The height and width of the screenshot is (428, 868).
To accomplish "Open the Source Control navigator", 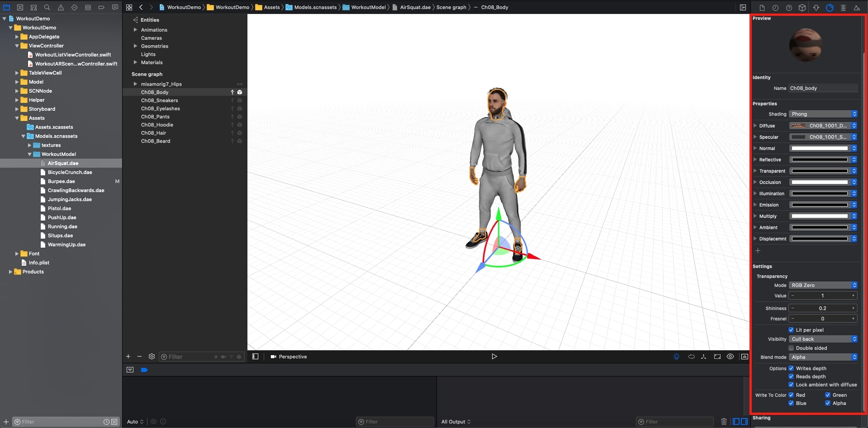I will point(20,7).
